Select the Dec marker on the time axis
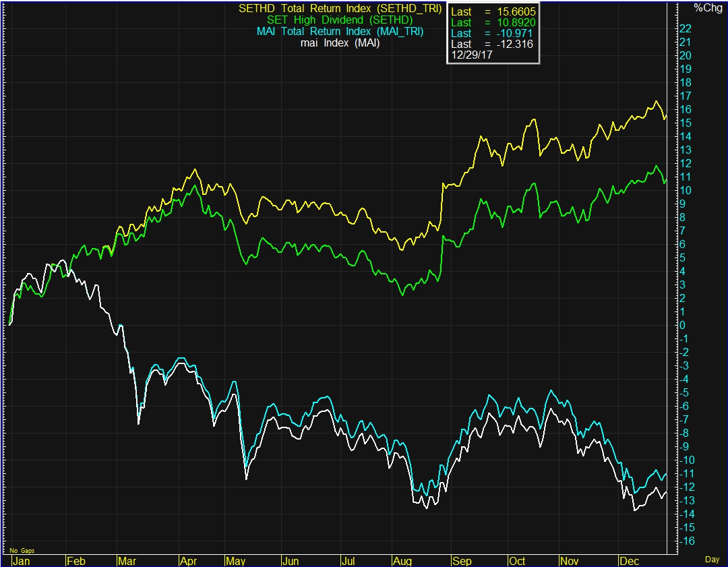The width and height of the screenshot is (728, 567). tap(628, 561)
